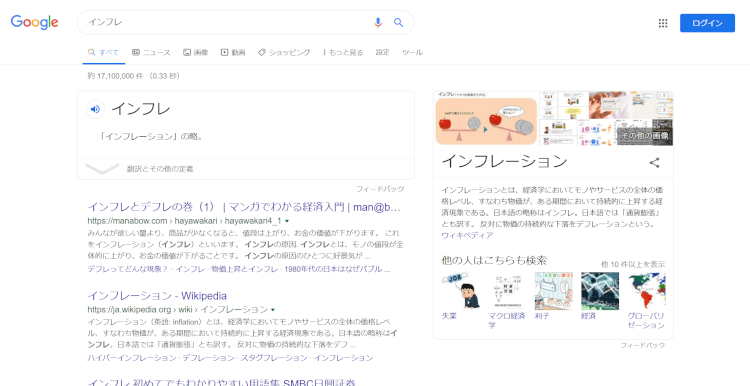Click ログイン button

[x=707, y=23]
